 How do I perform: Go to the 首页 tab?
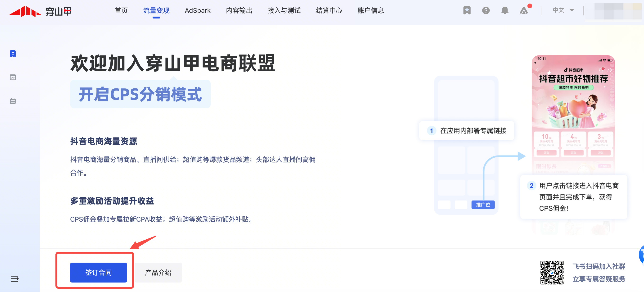point(121,10)
